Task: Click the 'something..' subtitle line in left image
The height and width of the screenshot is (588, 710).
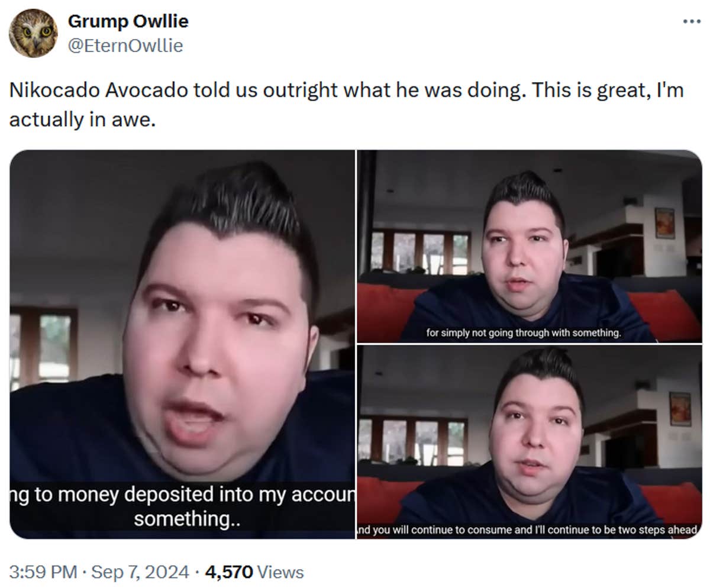Action: (x=186, y=519)
